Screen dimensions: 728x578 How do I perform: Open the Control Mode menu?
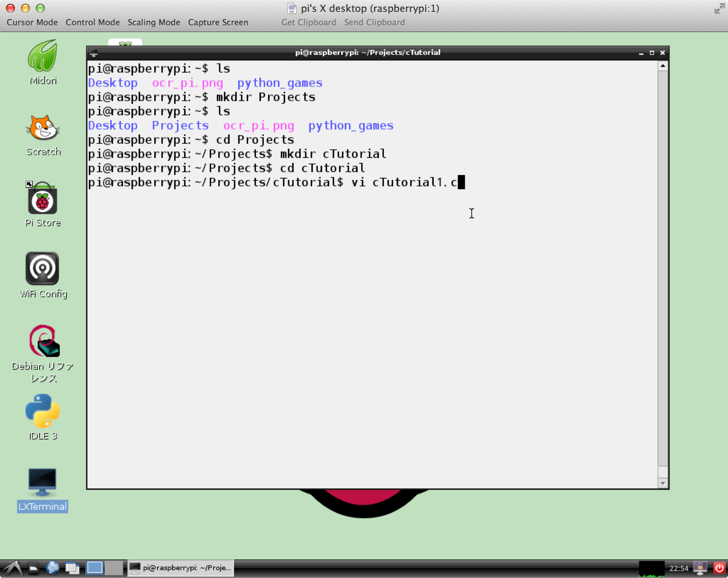coord(93,22)
